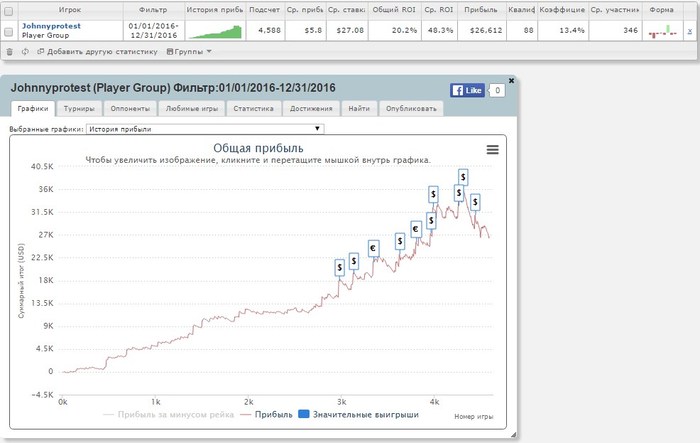
Task: Remove the row with the x link
Action: tap(690, 31)
